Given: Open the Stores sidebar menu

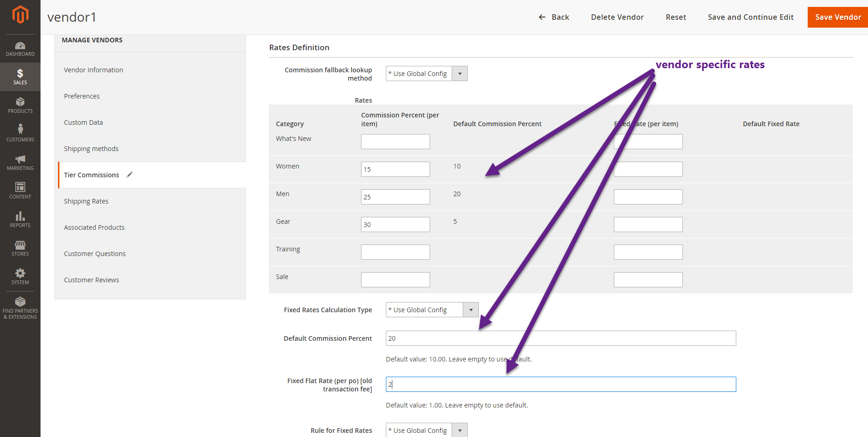Looking at the screenshot, I should (20, 248).
